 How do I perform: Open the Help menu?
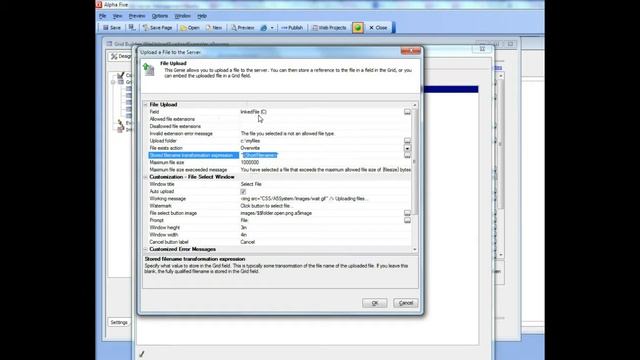(x=202, y=16)
